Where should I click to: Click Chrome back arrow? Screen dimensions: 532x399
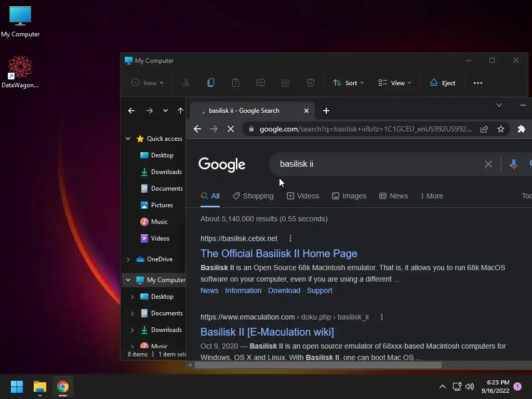[x=197, y=129]
